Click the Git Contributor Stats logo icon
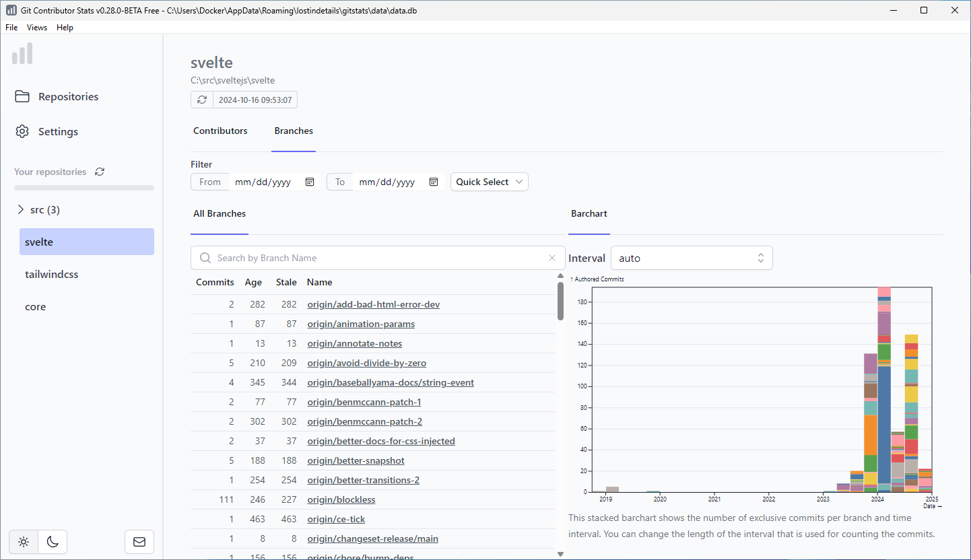The width and height of the screenshot is (971, 560). [22, 54]
